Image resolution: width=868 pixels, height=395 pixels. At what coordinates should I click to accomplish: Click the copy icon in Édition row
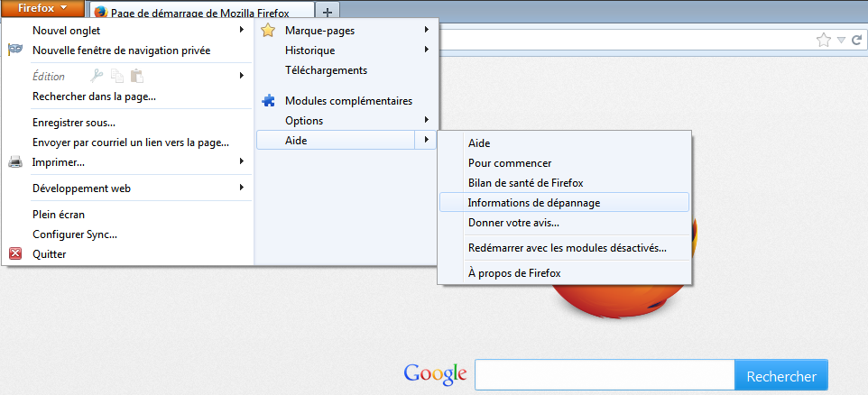point(116,76)
